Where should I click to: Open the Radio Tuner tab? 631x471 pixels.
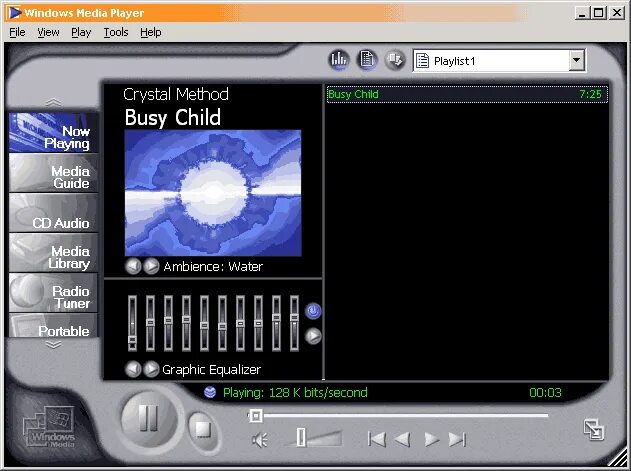(x=54, y=293)
